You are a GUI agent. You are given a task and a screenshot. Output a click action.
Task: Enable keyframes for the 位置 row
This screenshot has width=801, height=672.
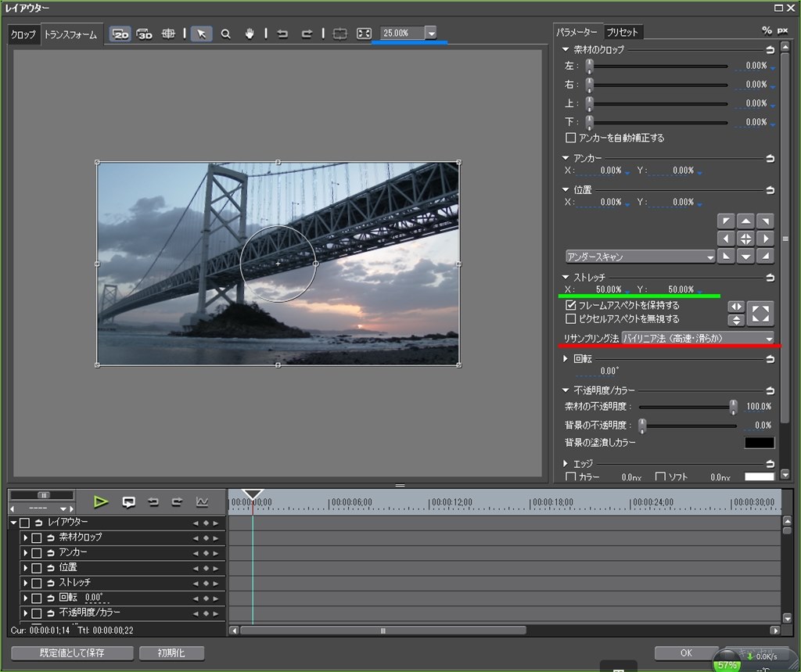[36, 568]
